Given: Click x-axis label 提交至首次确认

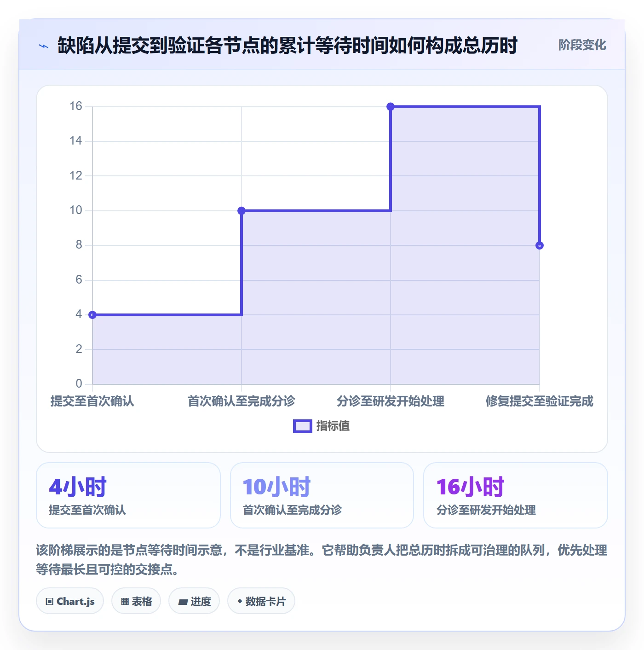Looking at the screenshot, I should click(92, 401).
